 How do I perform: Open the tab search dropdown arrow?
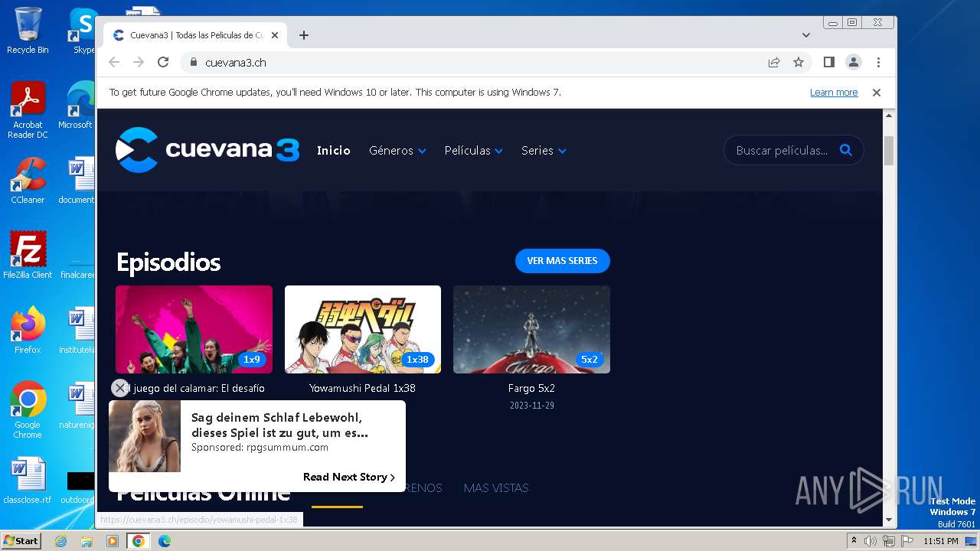point(806,35)
